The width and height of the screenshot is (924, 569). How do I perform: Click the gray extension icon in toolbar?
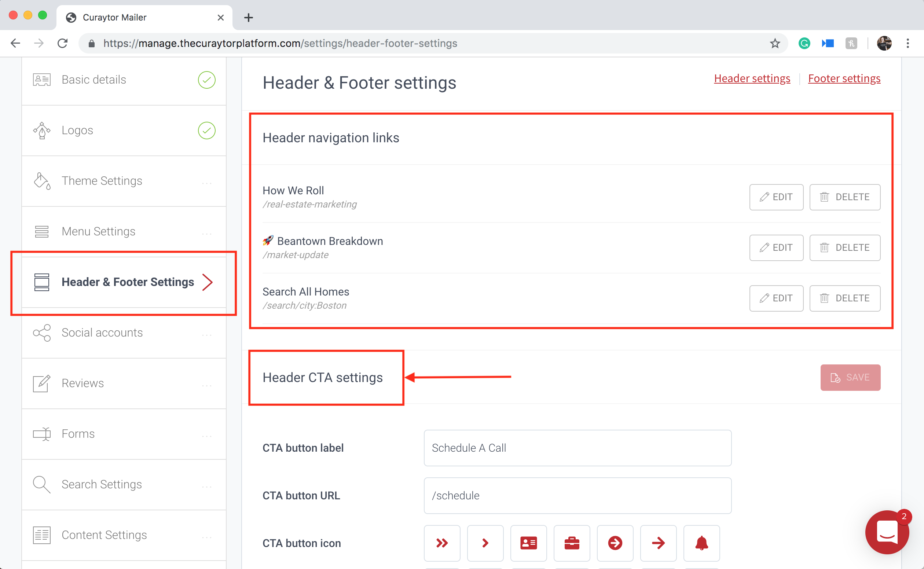[851, 43]
